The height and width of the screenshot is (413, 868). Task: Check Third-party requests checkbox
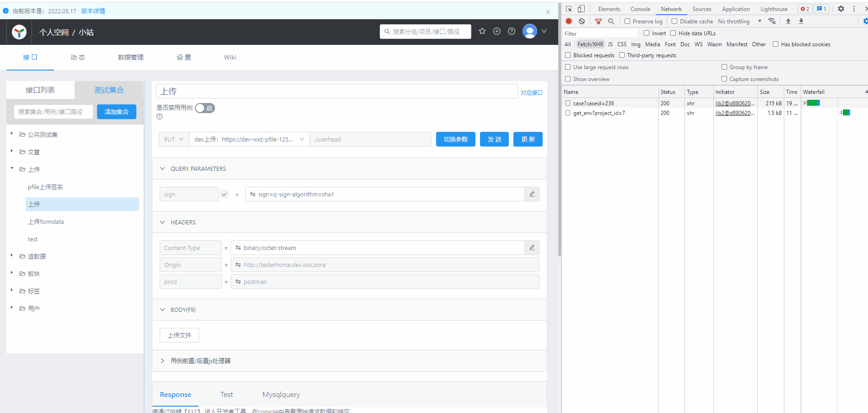pyautogui.click(x=622, y=55)
